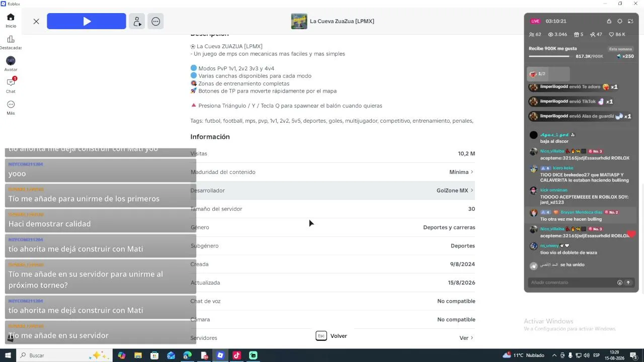Image resolution: width=644 pixels, height=362 pixels.
Task: Click the Creada date 9/8/2024
Action: tap(462, 264)
